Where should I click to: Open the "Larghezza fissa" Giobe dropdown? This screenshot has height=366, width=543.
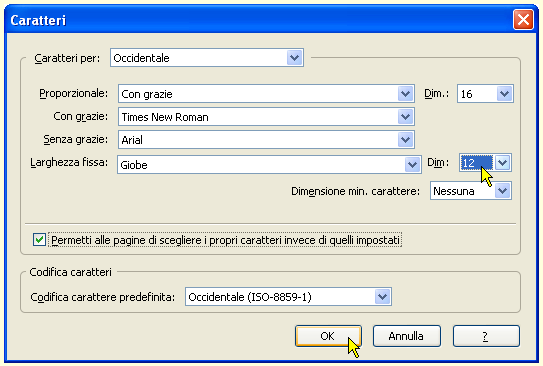tap(269, 164)
